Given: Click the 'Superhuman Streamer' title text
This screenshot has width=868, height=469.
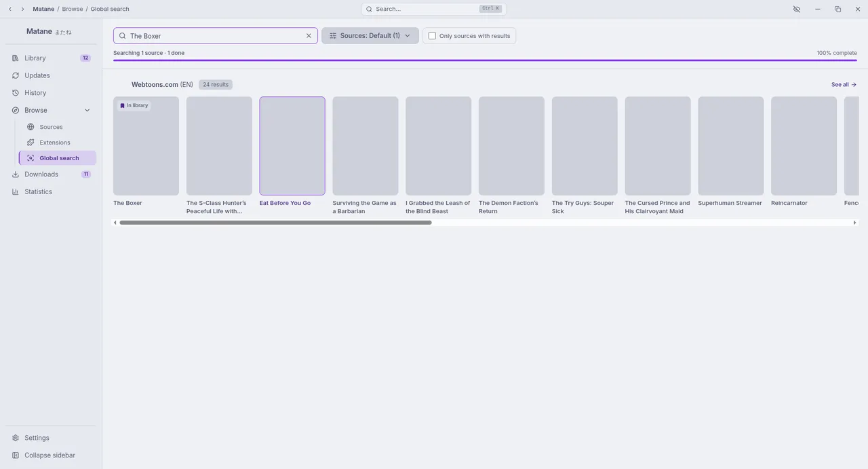Looking at the screenshot, I should pyautogui.click(x=730, y=203).
